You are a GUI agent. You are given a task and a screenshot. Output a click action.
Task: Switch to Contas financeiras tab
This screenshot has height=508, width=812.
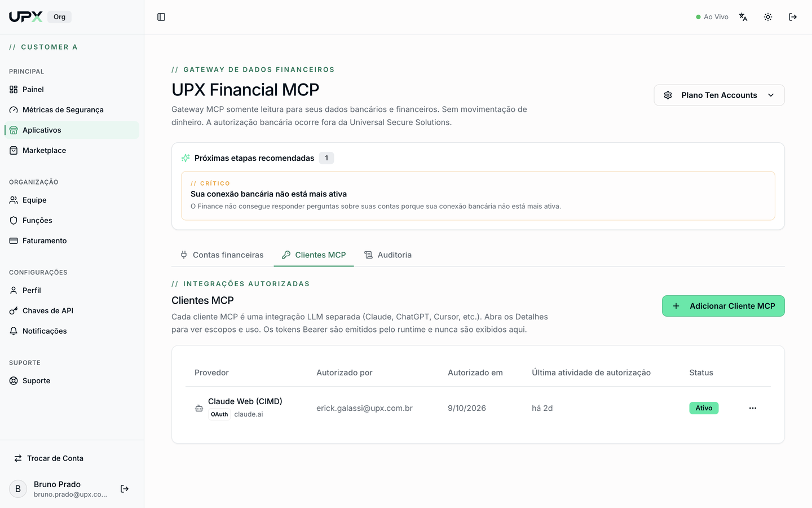point(222,255)
